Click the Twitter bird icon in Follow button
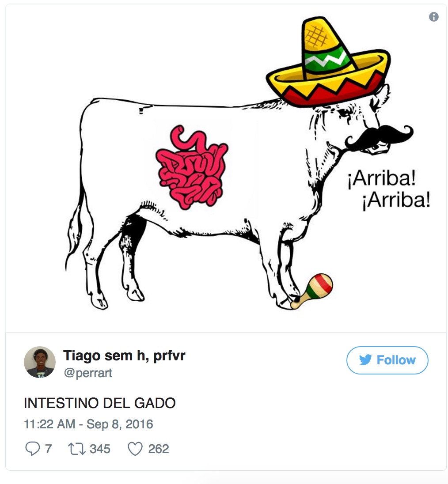The width and height of the screenshot is (448, 484). pyautogui.click(x=365, y=360)
